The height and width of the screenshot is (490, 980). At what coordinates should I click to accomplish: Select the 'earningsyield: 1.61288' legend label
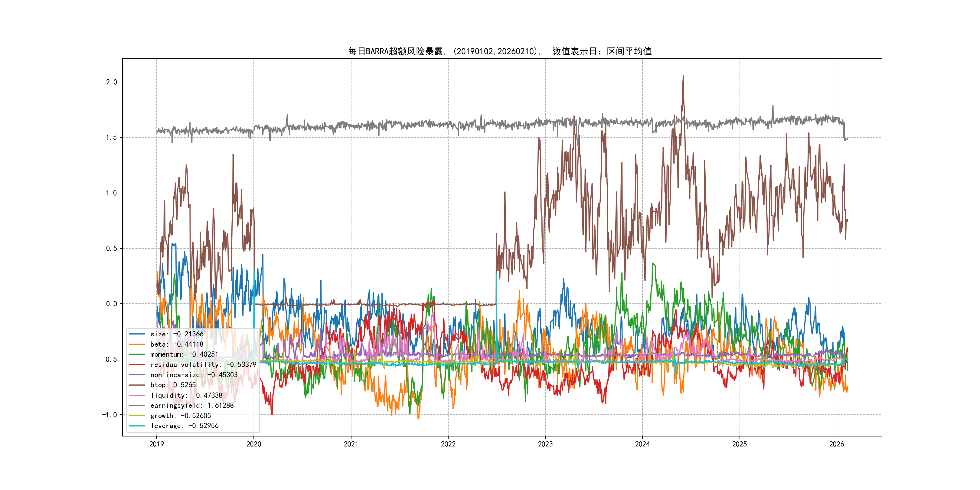pos(192,406)
